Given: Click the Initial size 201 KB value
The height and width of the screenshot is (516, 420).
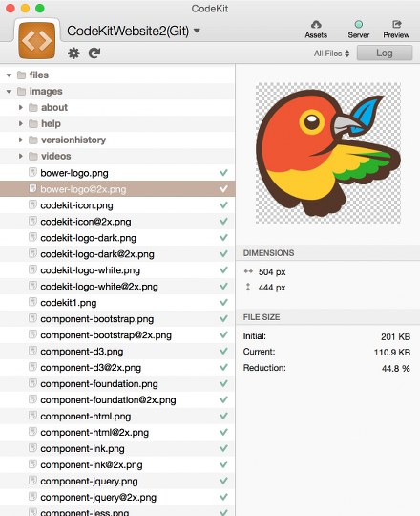Looking at the screenshot, I should (395, 336).
